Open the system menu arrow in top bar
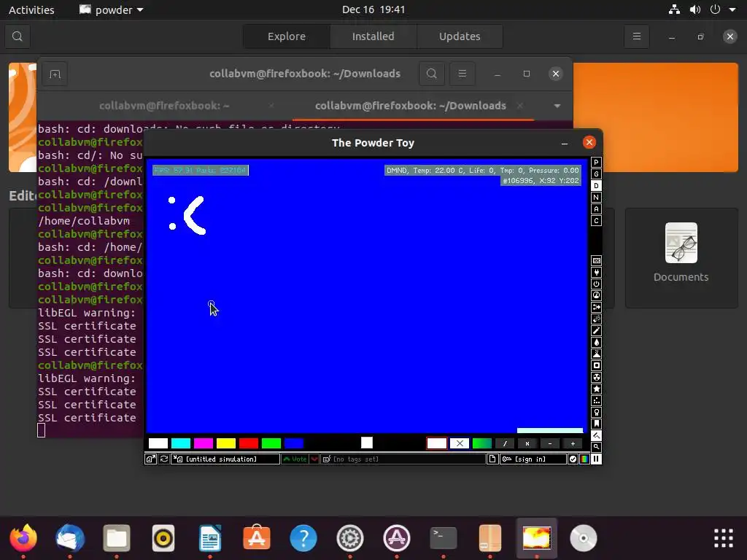Image resolution: width=747 pixels, height=560 pixels. (732, 9)
